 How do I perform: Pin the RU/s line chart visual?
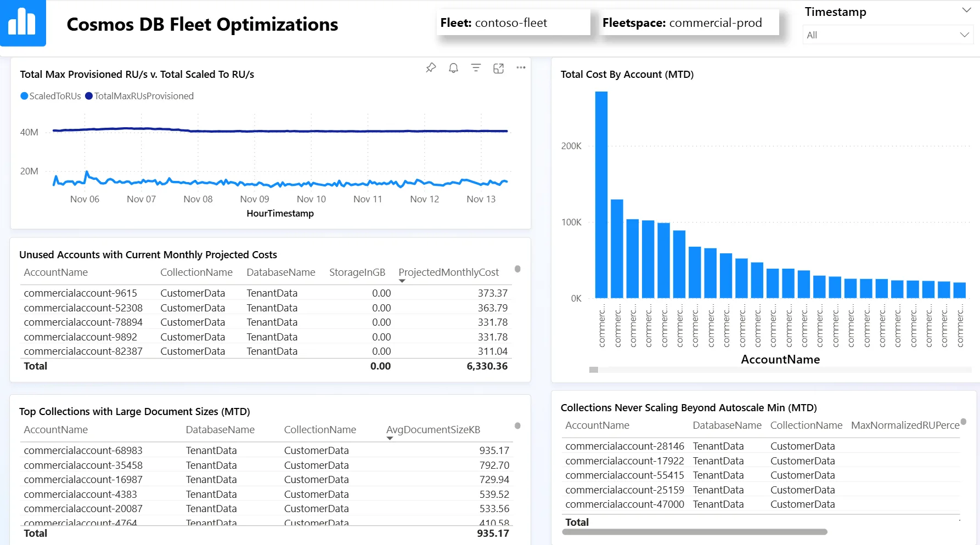[x=431, y=68]
